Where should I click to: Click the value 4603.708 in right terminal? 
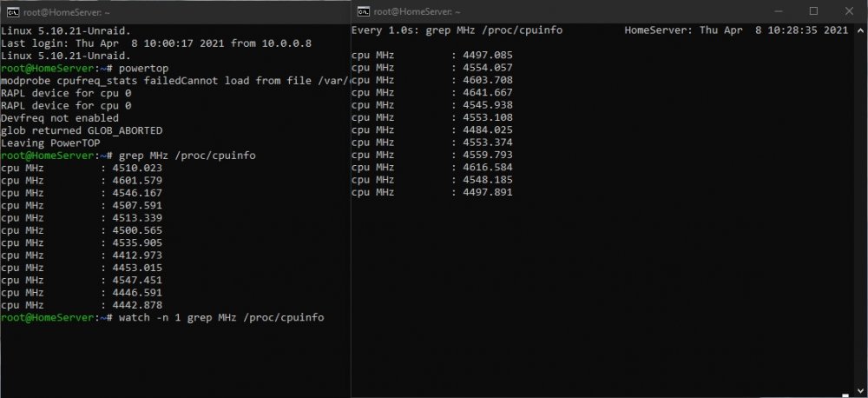(488, 80)
